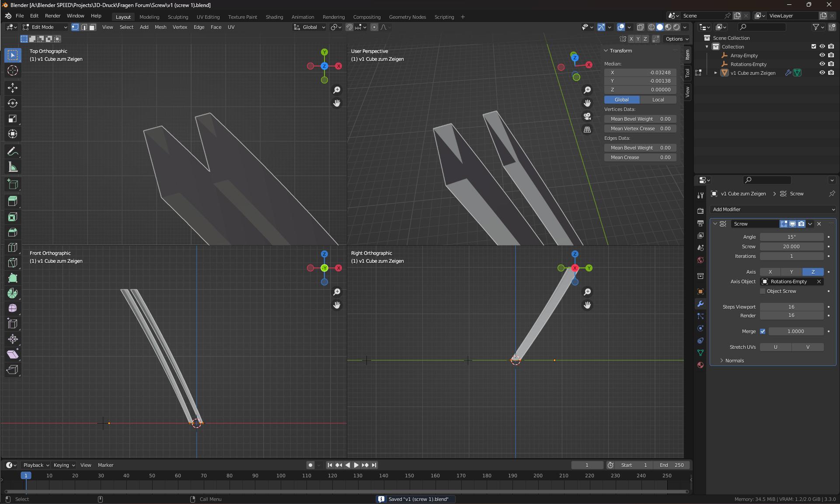Open the Playback dropdown in timeline

(36, 465)
